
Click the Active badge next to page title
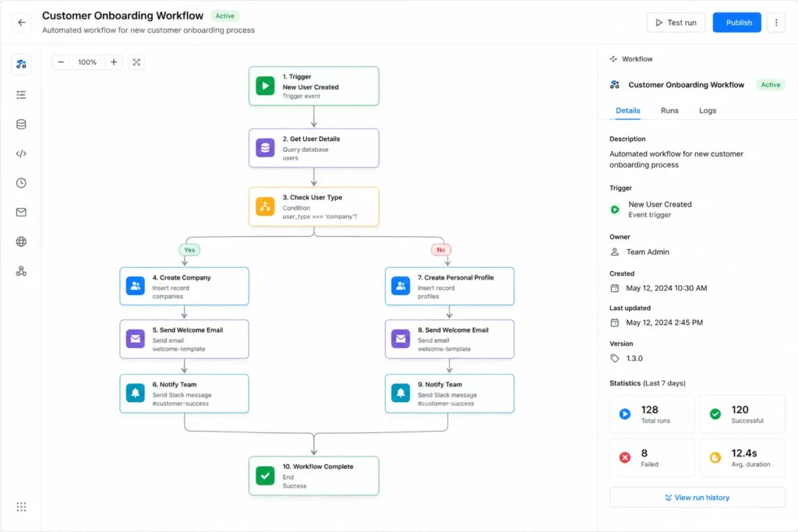[224, 16]
